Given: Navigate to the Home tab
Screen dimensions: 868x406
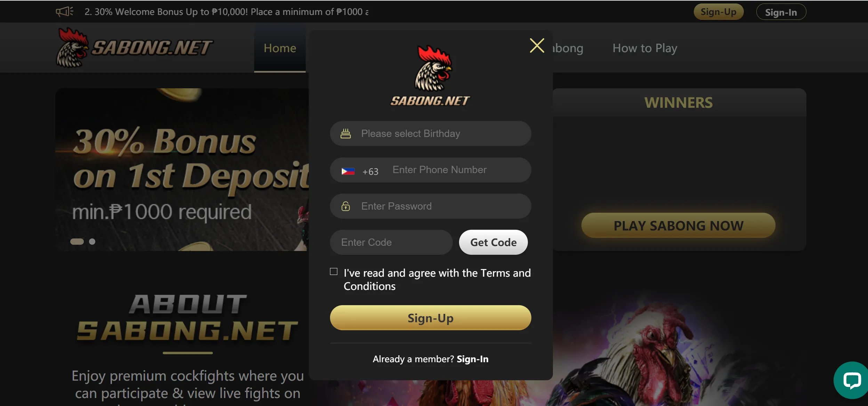Looking at the screenshot, I should (x=280, y=48).
